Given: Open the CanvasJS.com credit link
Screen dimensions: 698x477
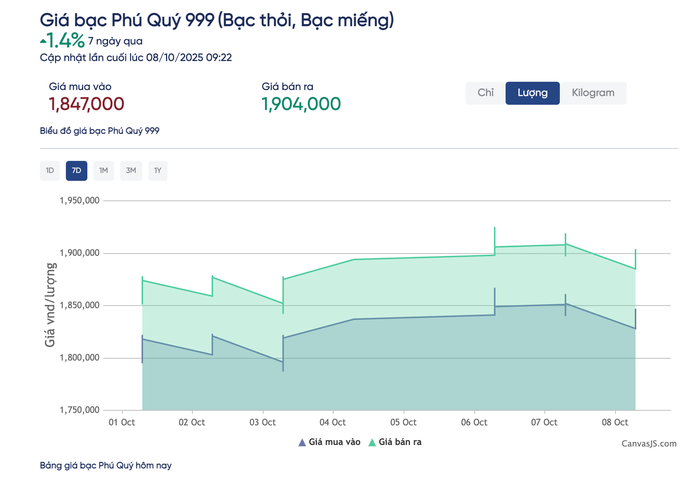Looking at the screenshot, I should [x=648, y=443].
